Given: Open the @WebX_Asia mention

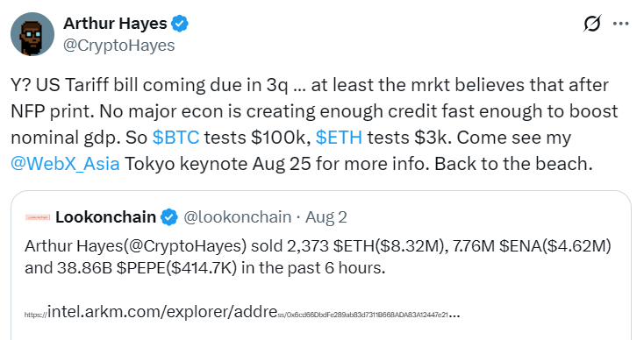Looking at the screenshot, I should click(x=65, y=164).
